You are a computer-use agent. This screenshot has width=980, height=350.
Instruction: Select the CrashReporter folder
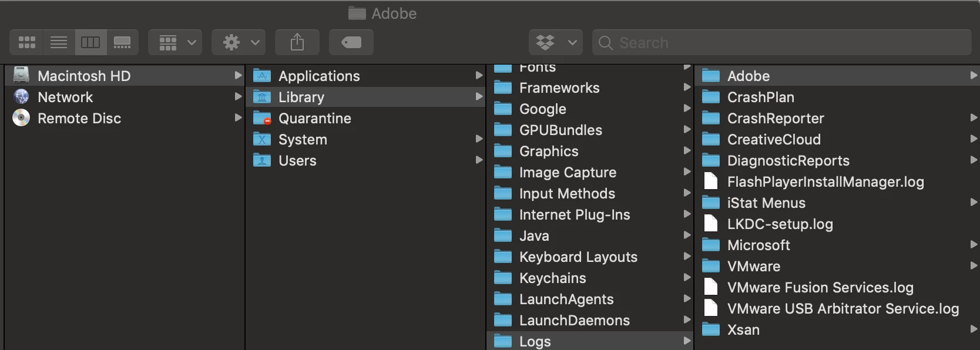pos(837,118)
